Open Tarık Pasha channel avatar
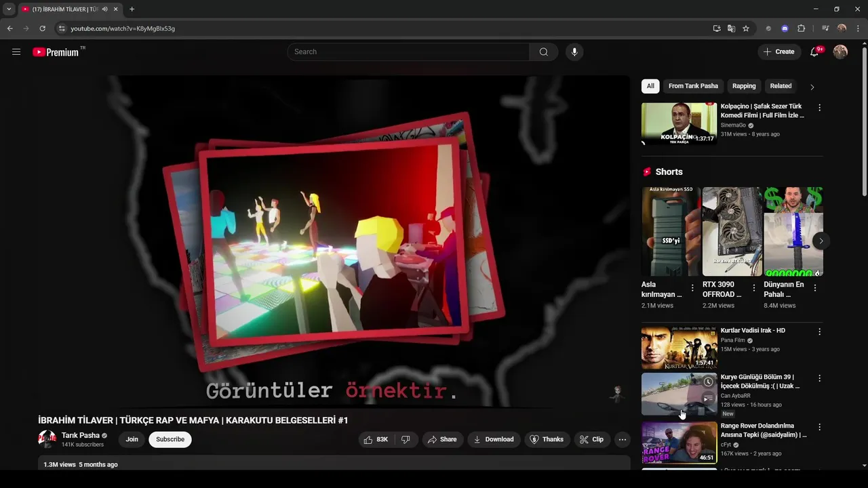Viewport: 868px width, 488px height. [x=47, y=439]
